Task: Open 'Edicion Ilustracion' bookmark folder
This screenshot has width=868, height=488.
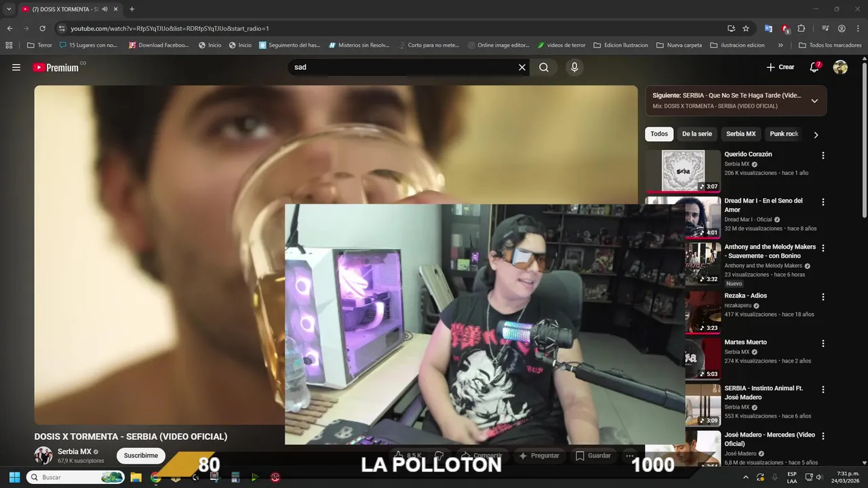Action: click(x=620, y=45)
